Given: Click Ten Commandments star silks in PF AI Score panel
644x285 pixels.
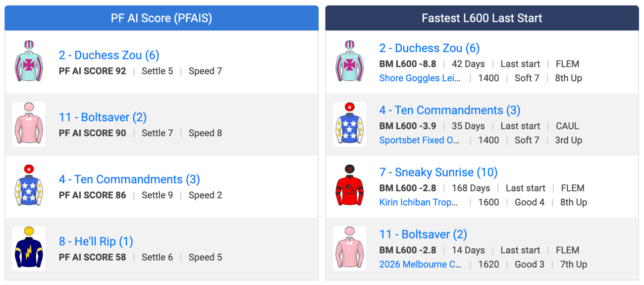Looking at the screenshot, I should (x=29, y=186).
